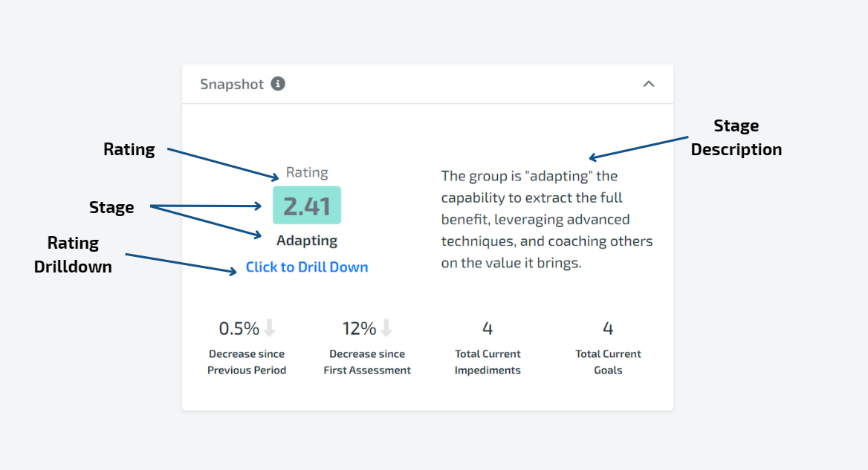Click the 2.41 rating badge
The width and height of the screenshot is (868, 470).
coord(307,205)
